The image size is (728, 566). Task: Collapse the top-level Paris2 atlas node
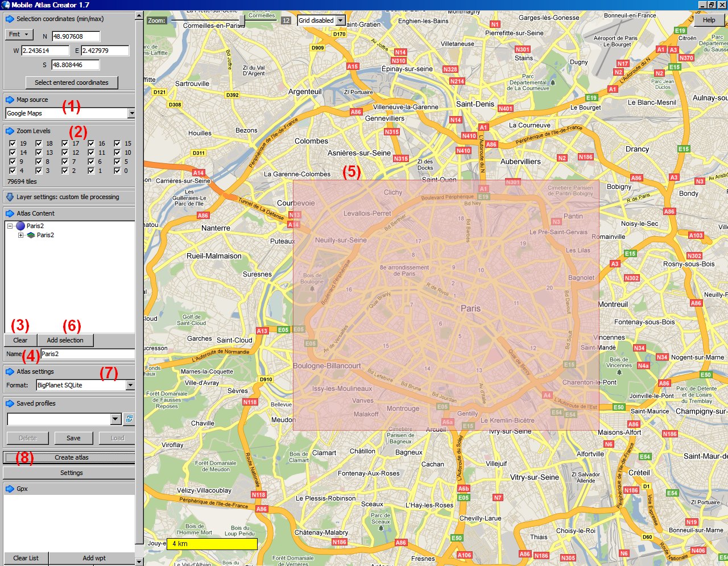tap(10, 226)
